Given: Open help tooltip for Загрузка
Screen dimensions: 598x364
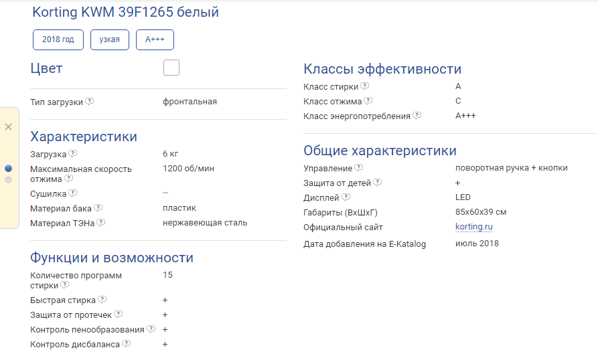Looking at the screenshot, I should (73, 154).
